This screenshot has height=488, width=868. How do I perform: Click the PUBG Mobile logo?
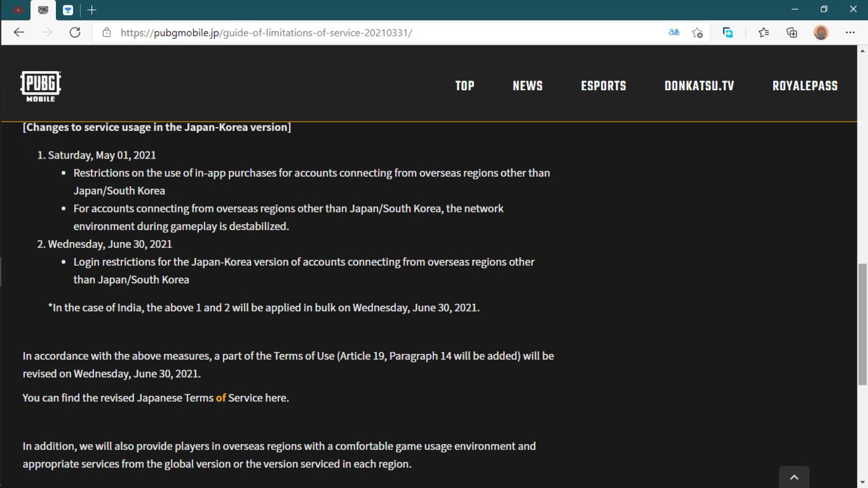(x=41, y=86)
